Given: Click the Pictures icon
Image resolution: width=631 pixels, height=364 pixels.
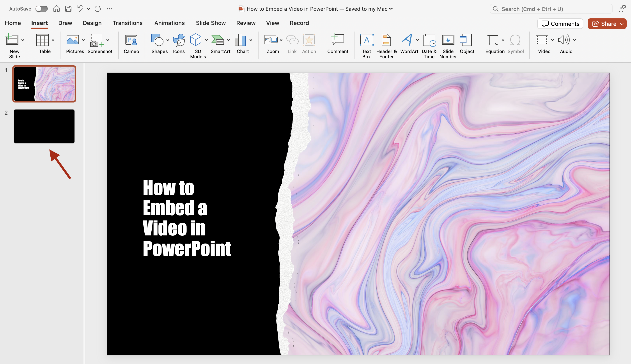Looking at the screenshot, I should click(73, 40).
